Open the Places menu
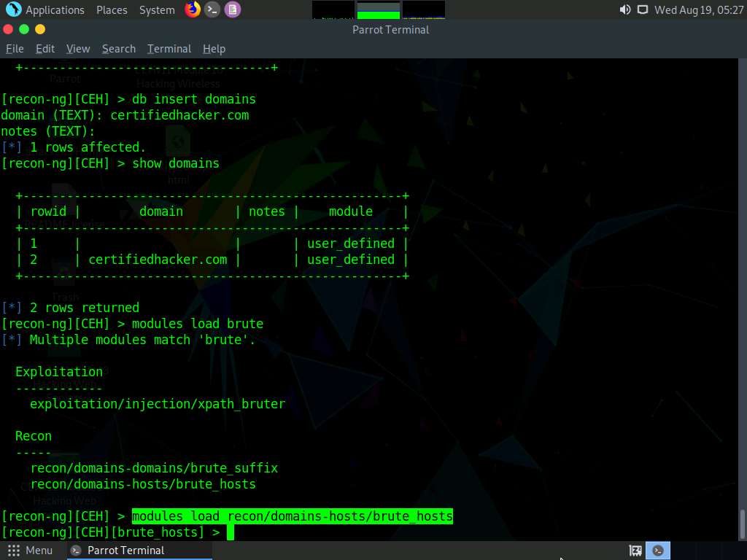 coord(112,10)
